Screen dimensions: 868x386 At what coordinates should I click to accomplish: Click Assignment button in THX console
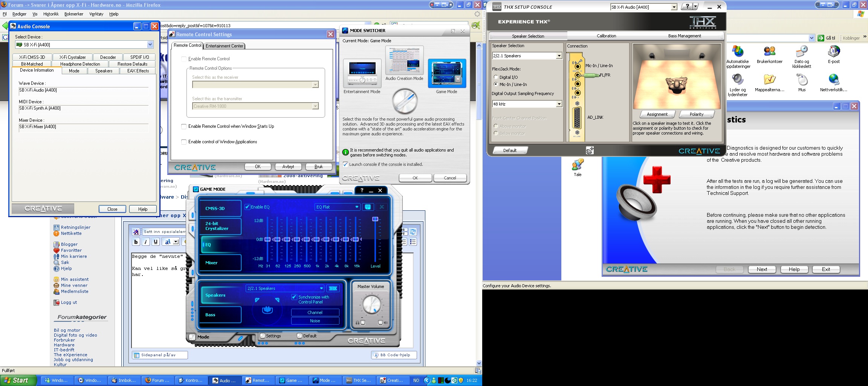point(657,114)
